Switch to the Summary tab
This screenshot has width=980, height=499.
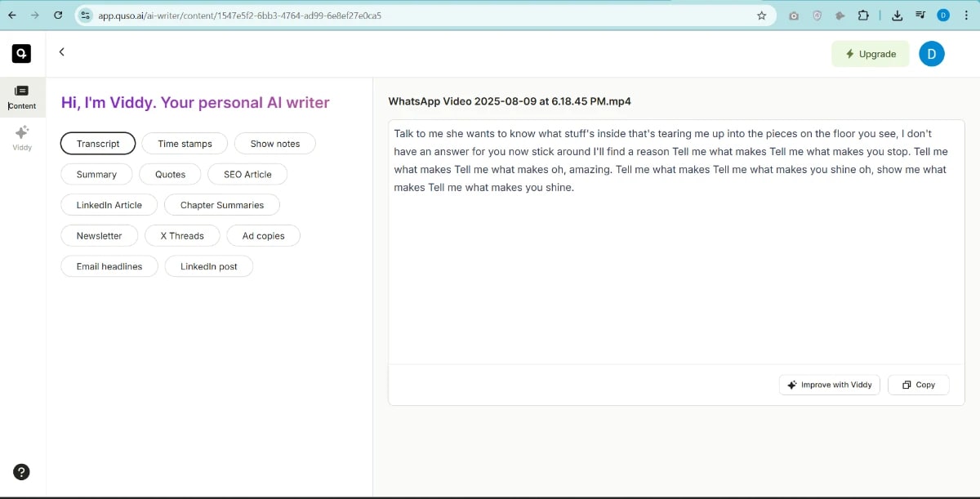click(96, 174)
